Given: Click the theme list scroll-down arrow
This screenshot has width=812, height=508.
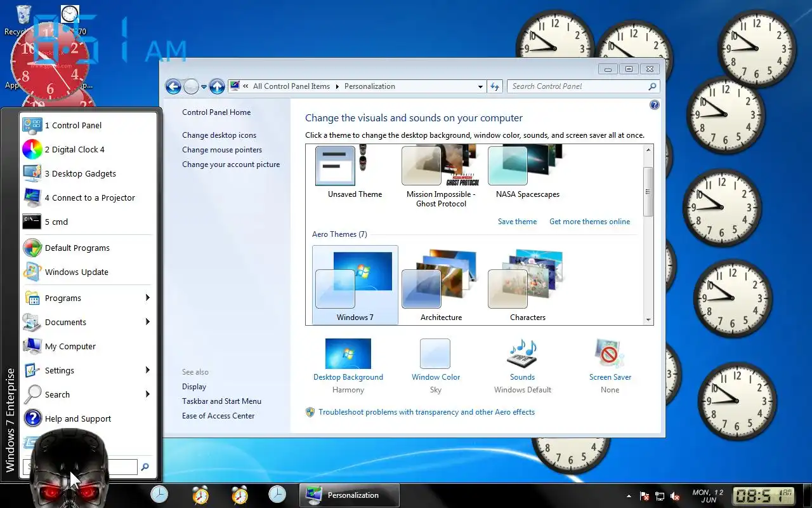Looking at the screenshot, I should pos(648,320).
